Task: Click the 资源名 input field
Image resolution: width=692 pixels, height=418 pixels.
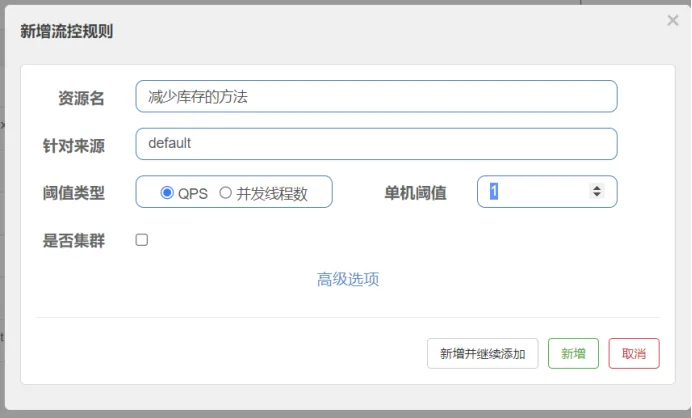Action: 376,96
